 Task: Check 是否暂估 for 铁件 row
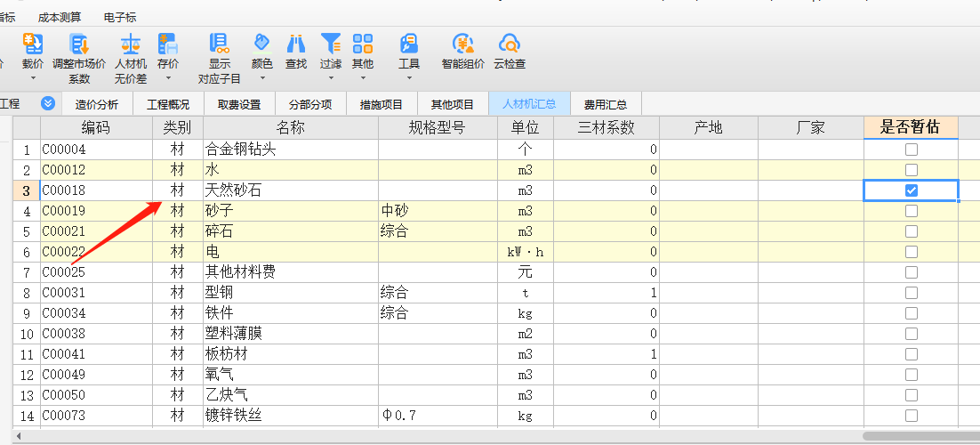(912, 313)
